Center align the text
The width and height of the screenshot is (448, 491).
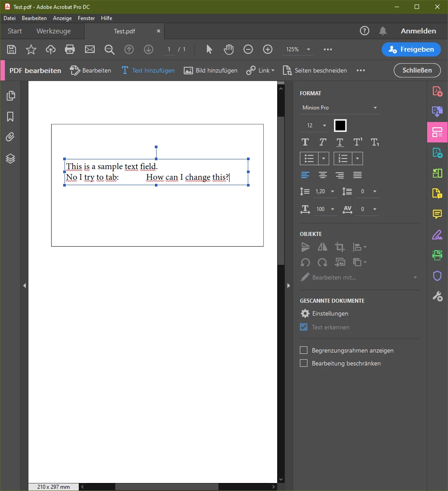[x=323, y=175]
